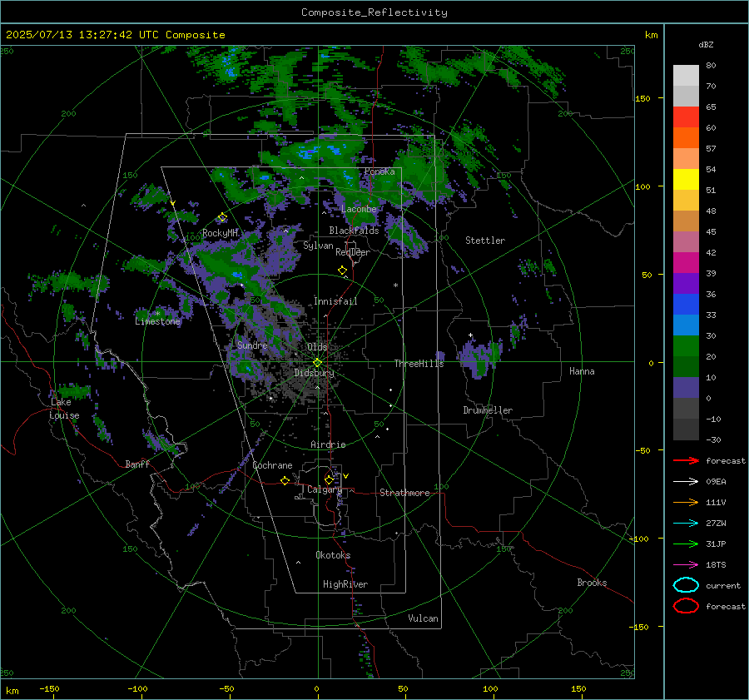Click the yellow diamond marker above RockyMH
The height and width of the screenshot is (700, 749).
222,217
